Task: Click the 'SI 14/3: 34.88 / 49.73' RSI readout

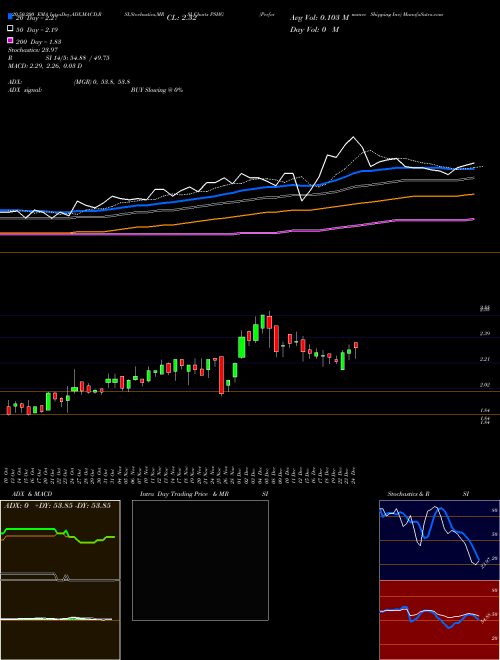Action: 78,58
